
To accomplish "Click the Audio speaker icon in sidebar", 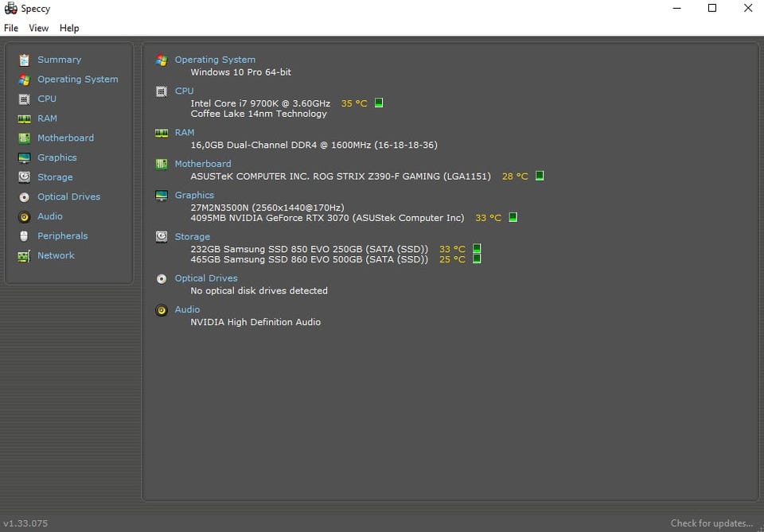I will point(24,216).
